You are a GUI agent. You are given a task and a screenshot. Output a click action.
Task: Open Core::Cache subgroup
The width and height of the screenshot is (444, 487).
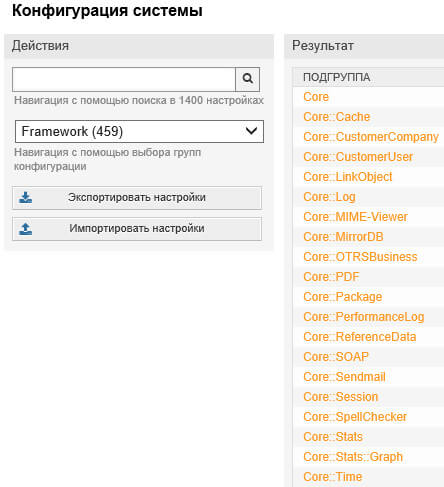click(337, 117)
